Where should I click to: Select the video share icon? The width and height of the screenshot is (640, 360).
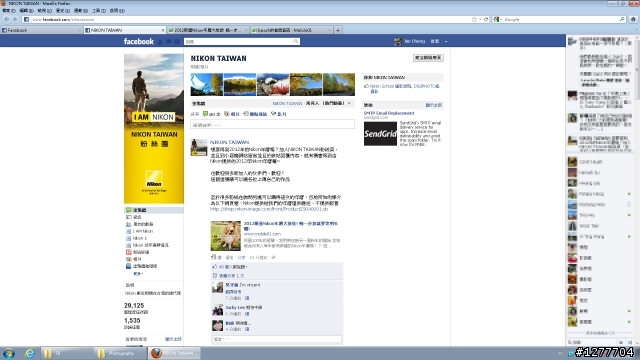(273, 114)
